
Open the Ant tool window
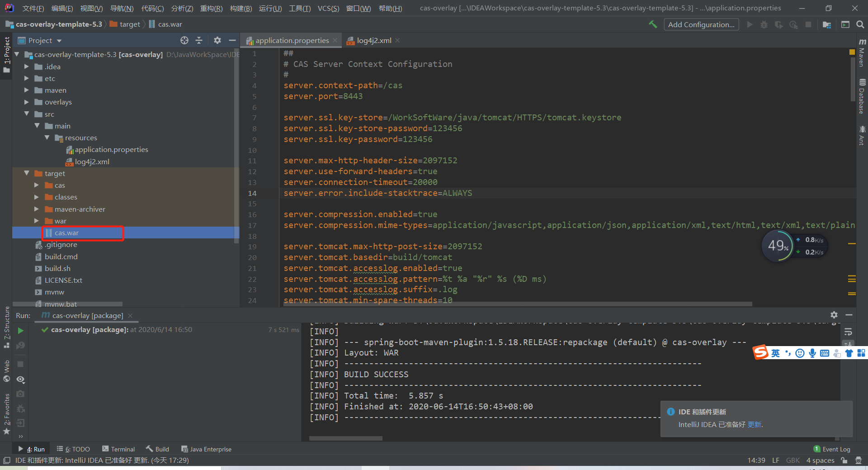pos(862,135)
